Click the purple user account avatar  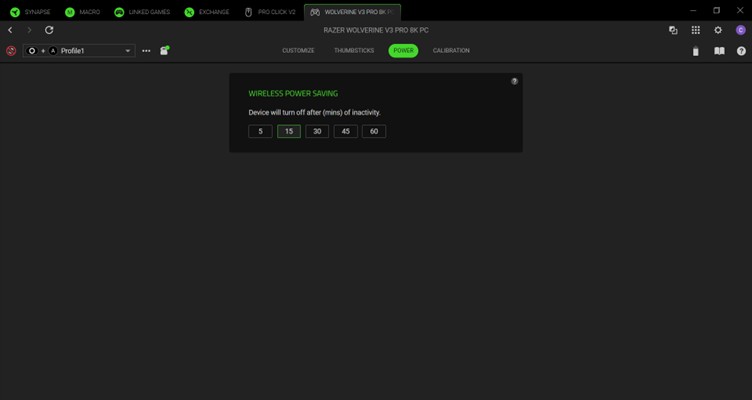(740, 30)
